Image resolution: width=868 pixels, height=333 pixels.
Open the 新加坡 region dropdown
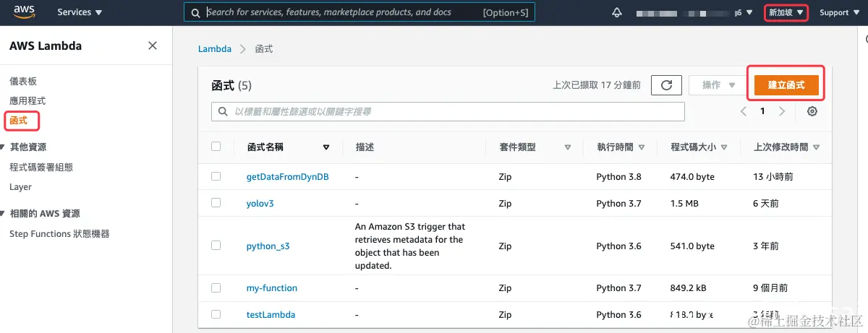786,12
